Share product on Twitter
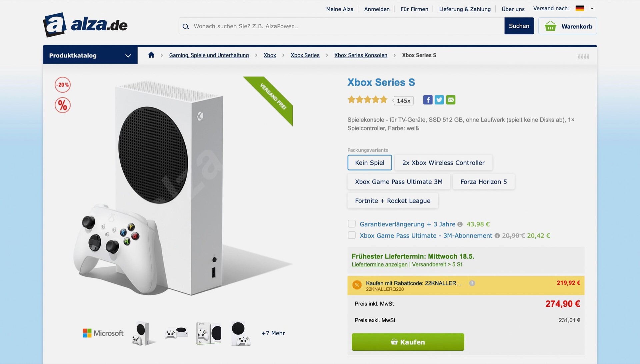 [x=439, y=100]
